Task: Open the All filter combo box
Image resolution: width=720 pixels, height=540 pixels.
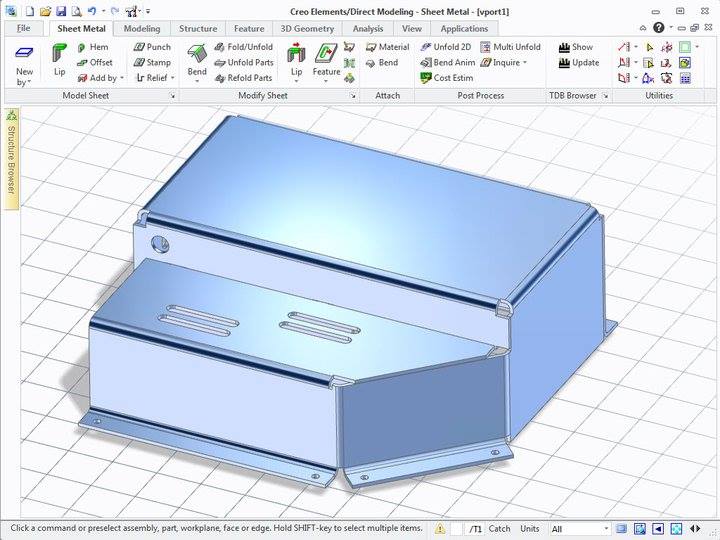Action: (x=579, y=529)
